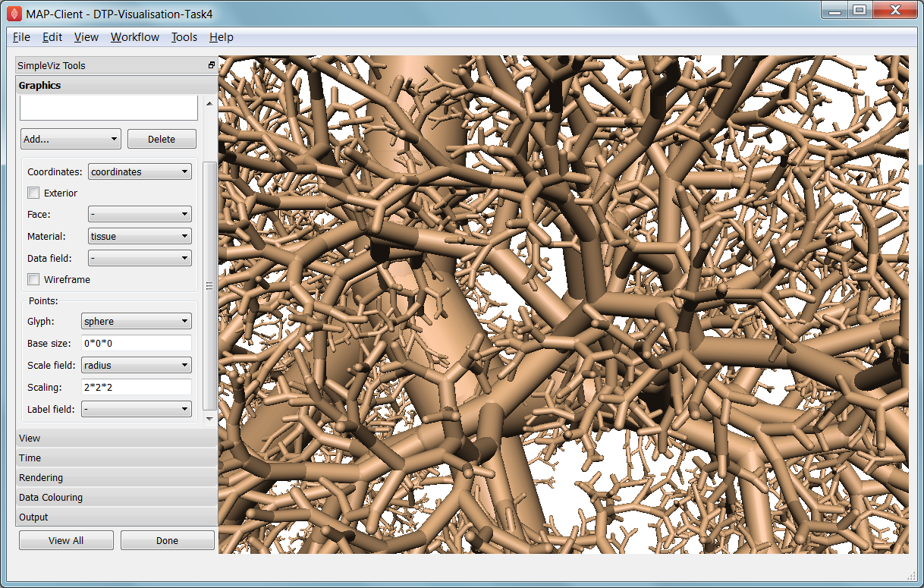924x588 pixels.
Task: Expand the Rendering section
Action: (x=117, y=477)
